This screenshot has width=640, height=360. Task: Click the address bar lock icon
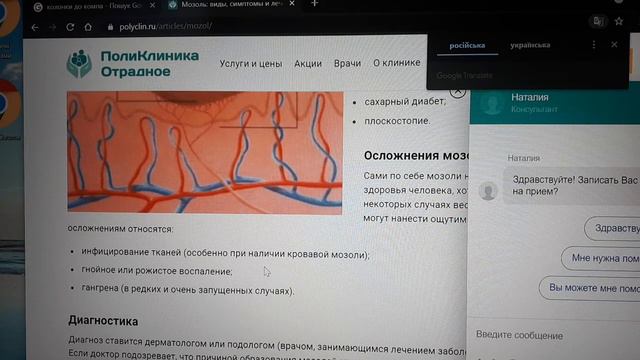[110, 27]
